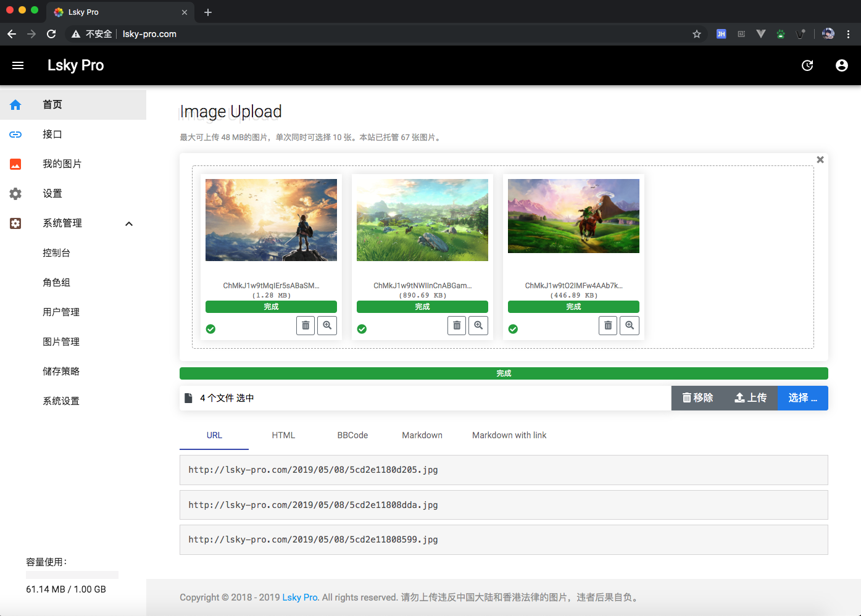The height and width of the screenshot is (616, 861).
Task: Open the 选择 file picker dropdown button
Action: click(x=802, y=397)
